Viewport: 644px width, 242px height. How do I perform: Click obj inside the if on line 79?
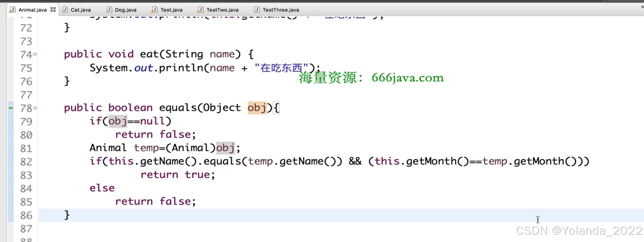pyautogui.click(x=118, y=121)
